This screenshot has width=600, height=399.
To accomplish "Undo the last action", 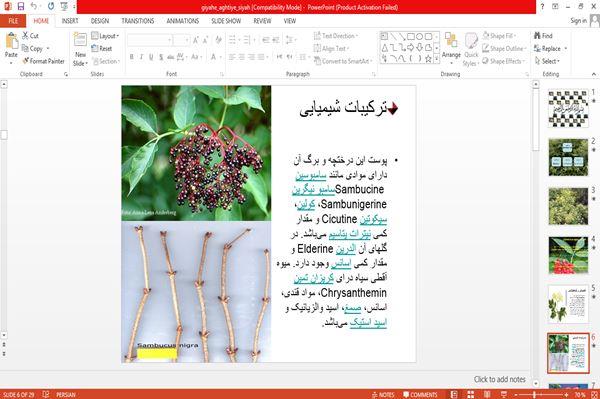I will (34, 7).
